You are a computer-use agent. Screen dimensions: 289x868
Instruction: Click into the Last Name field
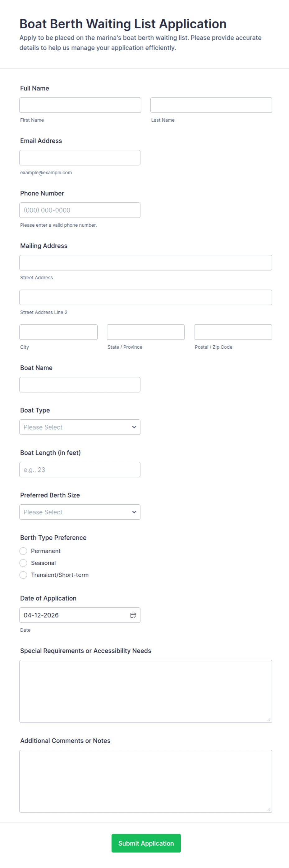[211, 105]
